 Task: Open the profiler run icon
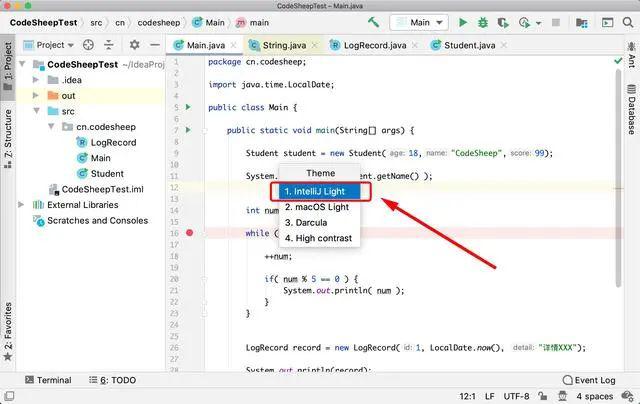pos(524,23)
